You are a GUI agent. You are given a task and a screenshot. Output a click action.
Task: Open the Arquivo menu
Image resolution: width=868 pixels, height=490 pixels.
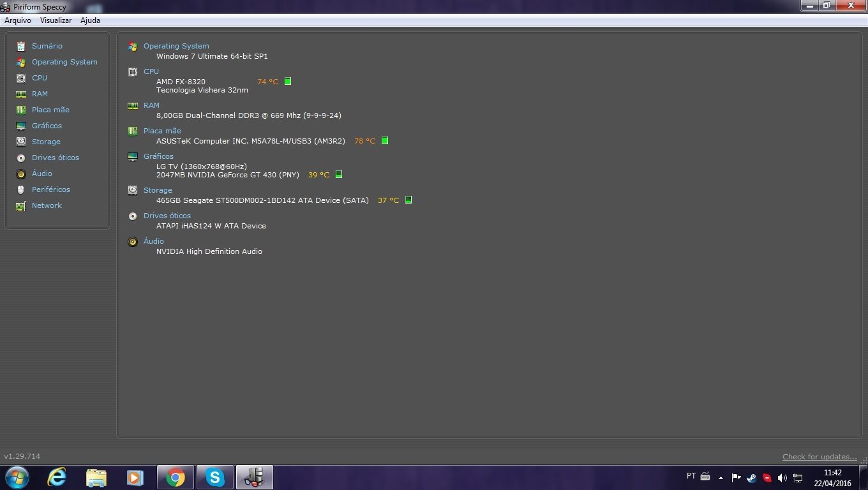(x=18, y=20)
